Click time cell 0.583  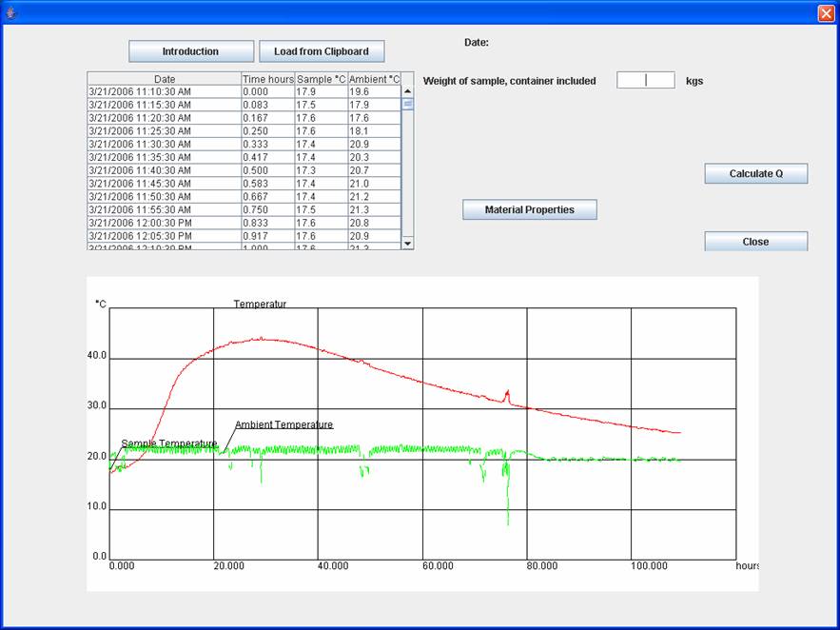tap(268, 184)
